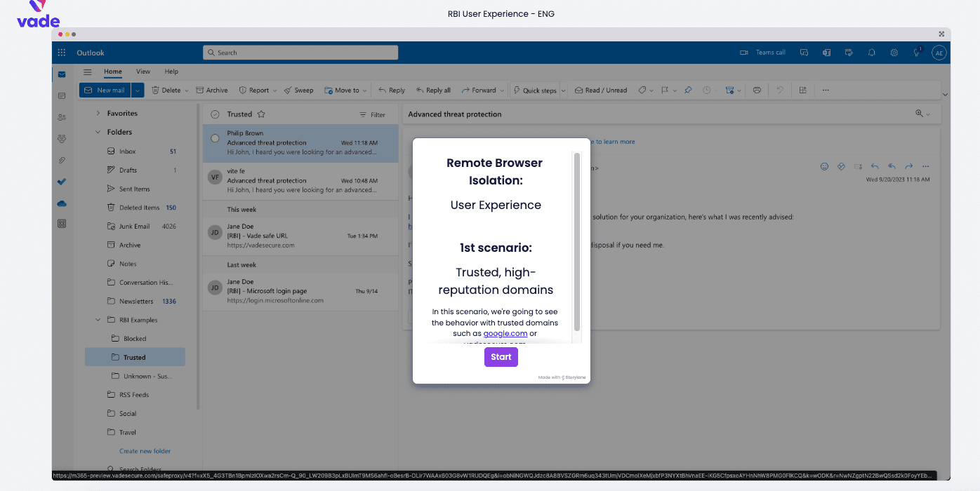Image resolution: width=980 pixels, height=491 pixels.
Task: Click the New mail button
Action: point(105,90)
